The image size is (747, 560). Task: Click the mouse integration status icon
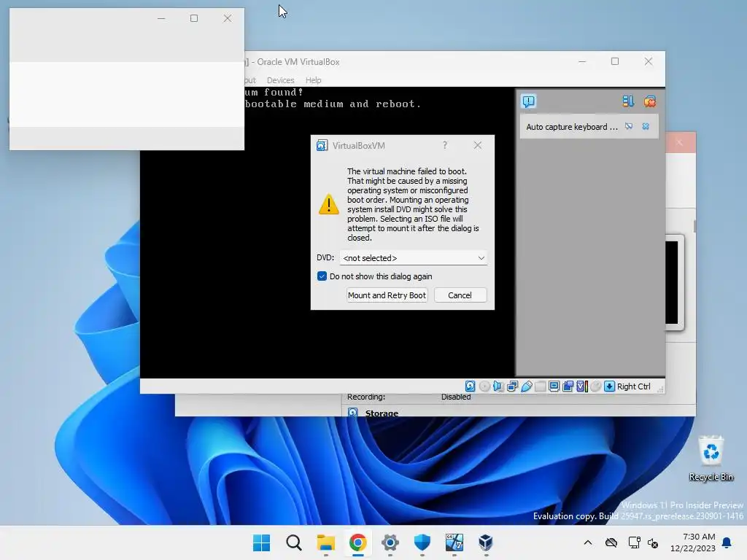pyautogui.click(x=595, y=386)
